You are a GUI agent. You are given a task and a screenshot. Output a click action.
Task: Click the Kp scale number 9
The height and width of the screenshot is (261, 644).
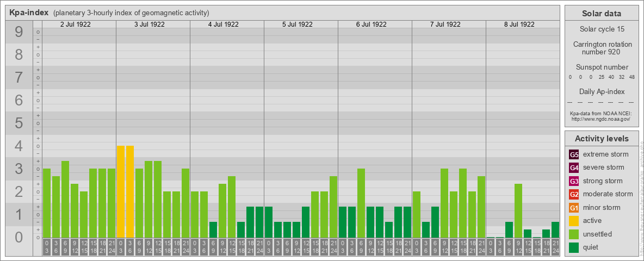(19, 32)
